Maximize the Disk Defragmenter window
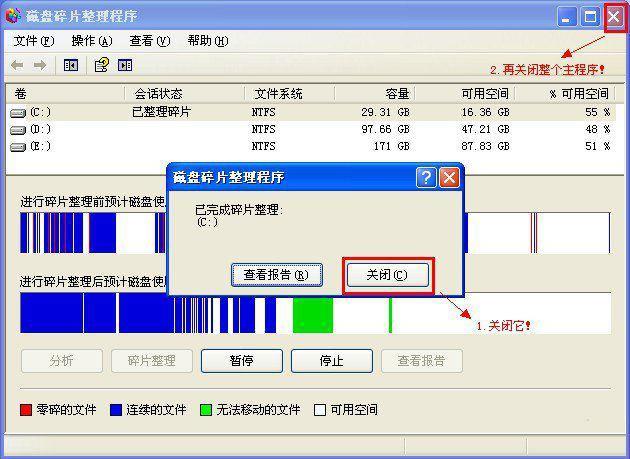Viewport: 630px width, 459px height. tap(590, 17)
